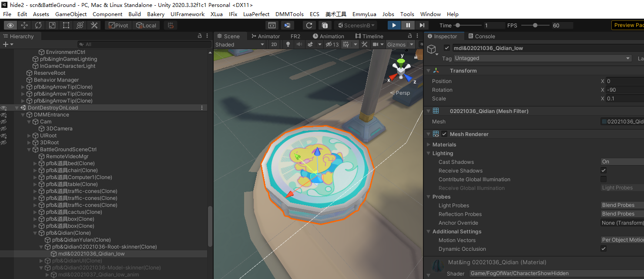This screenshot has width=644, height=279.
Task: Select BattleGroundSceneCtrl in Hierarchy
Action: 68,149
